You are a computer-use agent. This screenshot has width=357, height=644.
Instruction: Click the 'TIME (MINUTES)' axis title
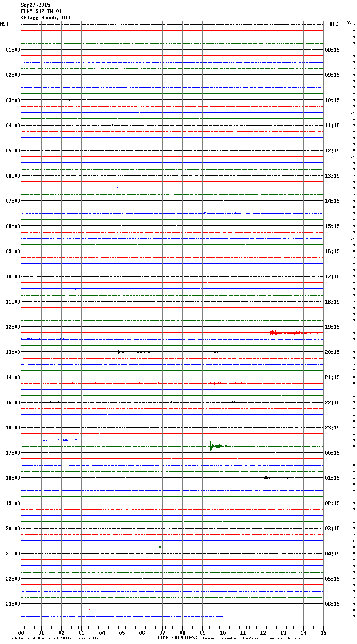177,638
